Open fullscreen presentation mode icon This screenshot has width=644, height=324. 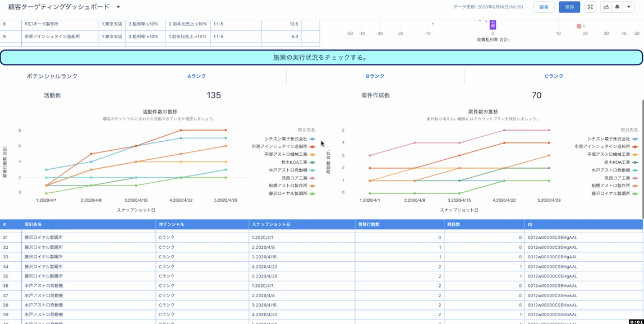pos(590,7)
